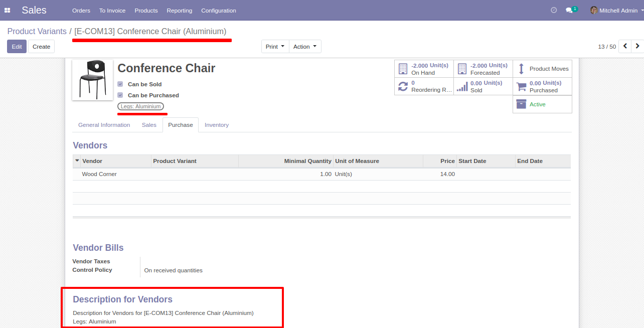Click the Description for Vendors text line
The image size is (644, 328).
coord(163,313)
